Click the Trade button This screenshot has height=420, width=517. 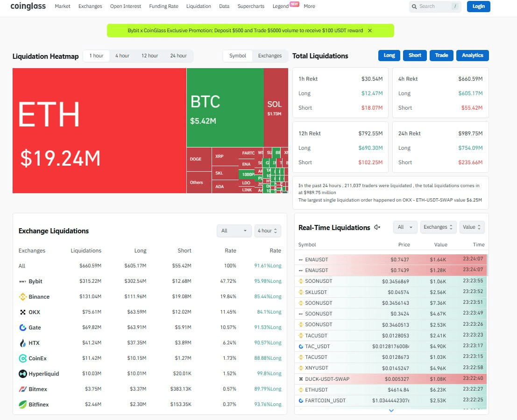[x=441, y=56]
